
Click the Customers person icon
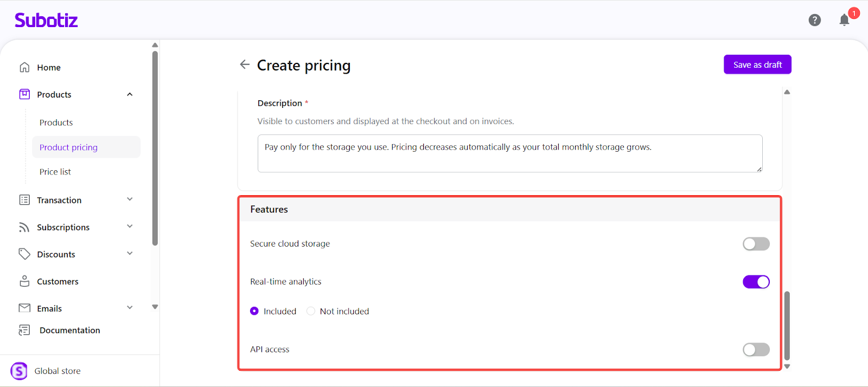click(24, 281)
